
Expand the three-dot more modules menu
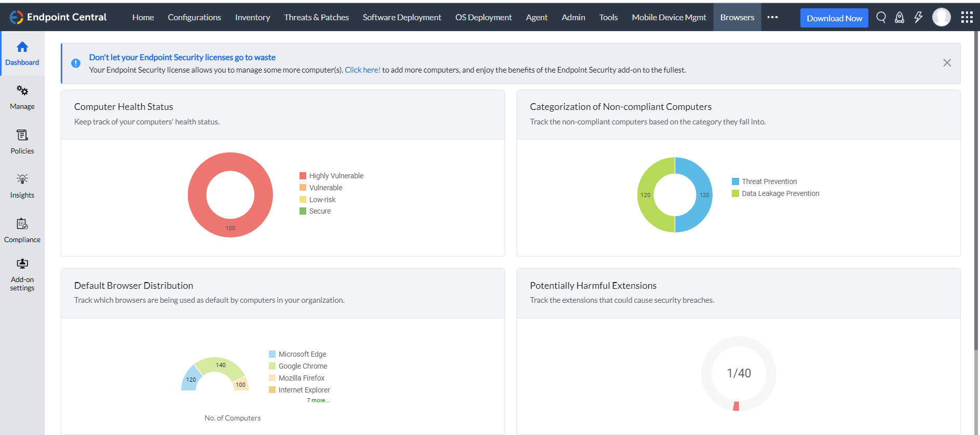(772, 18)
